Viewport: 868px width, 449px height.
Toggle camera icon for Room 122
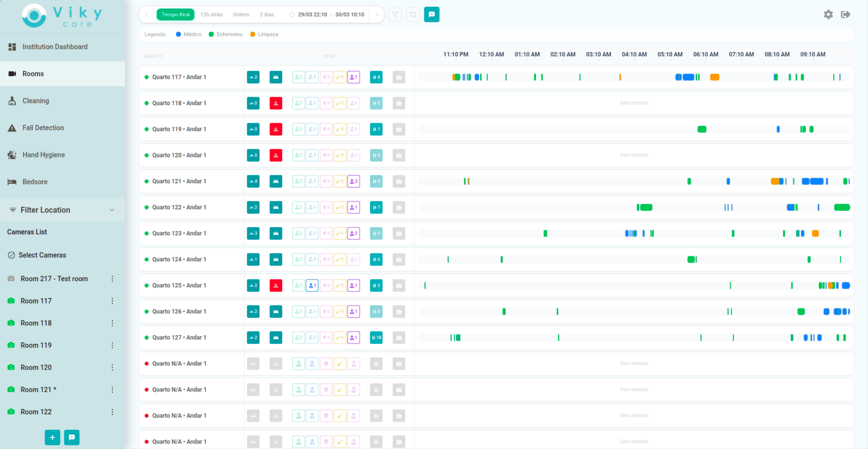click(x=11, y=412)
